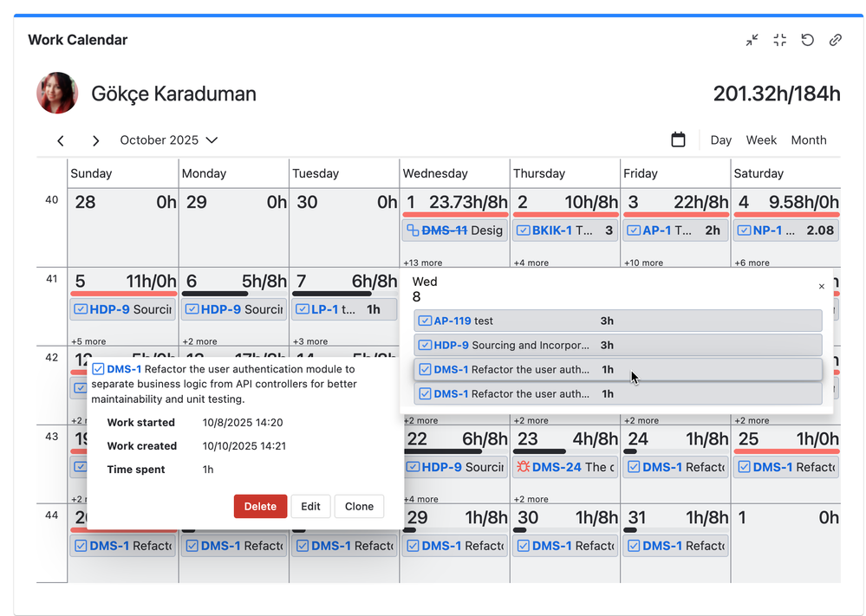Close the Wed 8 worklog popup

[x=822, y=287]
